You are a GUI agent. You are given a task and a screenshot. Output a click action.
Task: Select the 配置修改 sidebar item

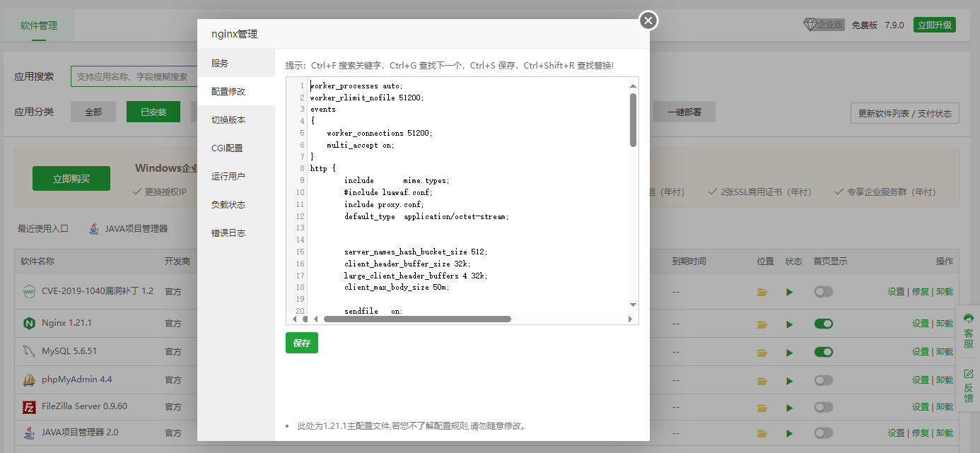[x=235, y=91]
